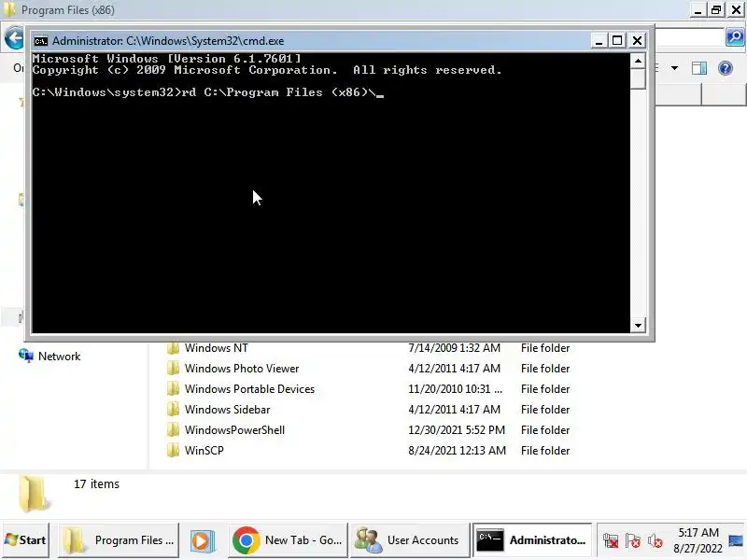Switch to User Accounts taskbar button
The width and height of the screenshot is (747, 560).
409,540
